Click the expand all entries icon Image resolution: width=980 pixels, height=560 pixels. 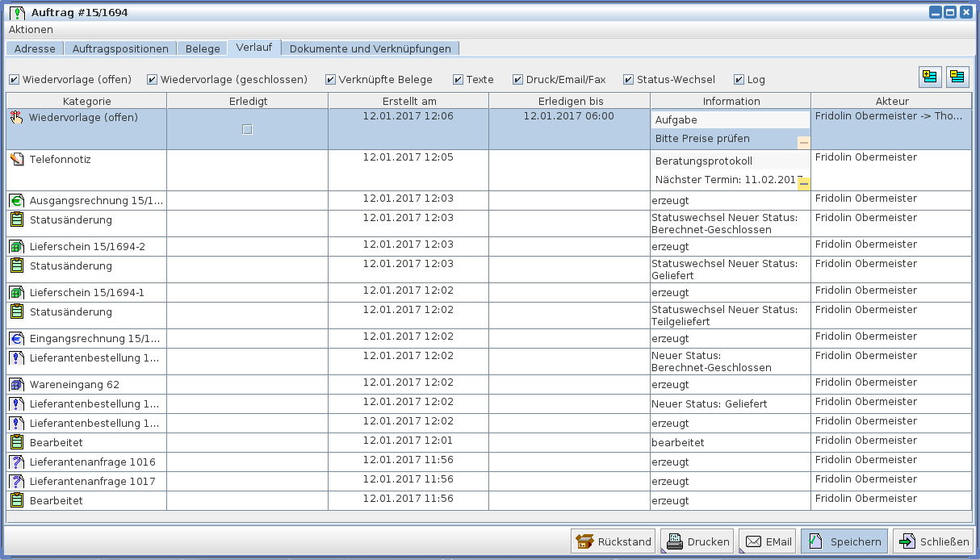(930, 77)
